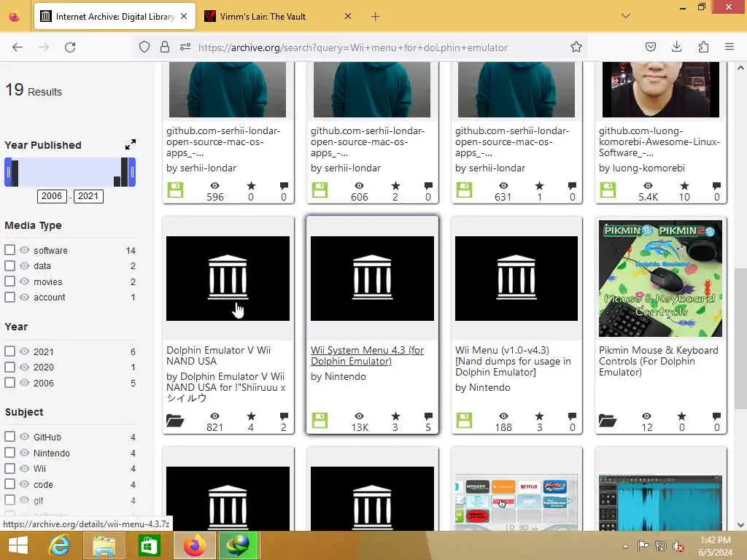The height and width of the screenshot is (560, 747).
Task: Close the Vimm's Lair tab
Action: (x=348, y=17)
